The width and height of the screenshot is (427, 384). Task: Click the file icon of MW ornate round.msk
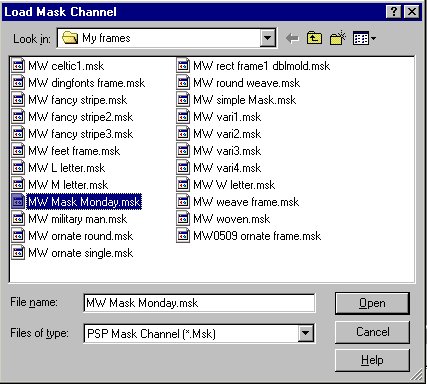point(18,236)
